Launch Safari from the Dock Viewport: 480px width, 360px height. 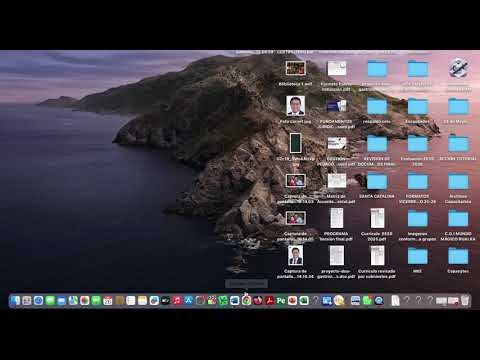point(38,301)
